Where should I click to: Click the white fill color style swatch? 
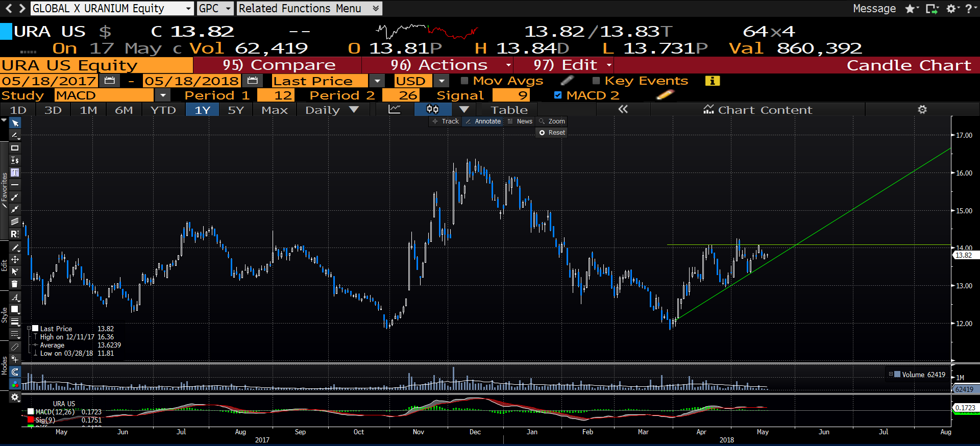pyautogui.click(x=15, y=309)
